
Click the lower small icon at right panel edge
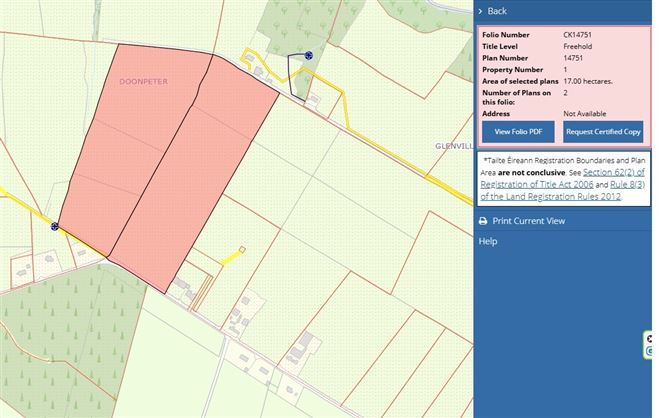pyautogui.click(x=649, y=351)
